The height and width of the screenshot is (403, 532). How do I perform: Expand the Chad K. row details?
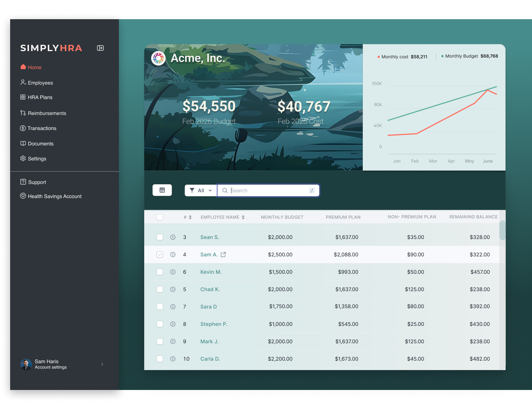click(x=173, y=289)
